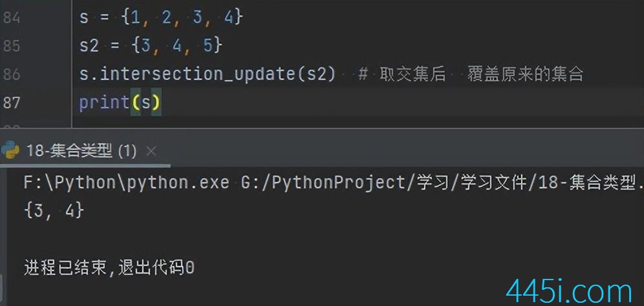
Task: Click line number 85 in the gutter
Action: (x=12, y=46)
